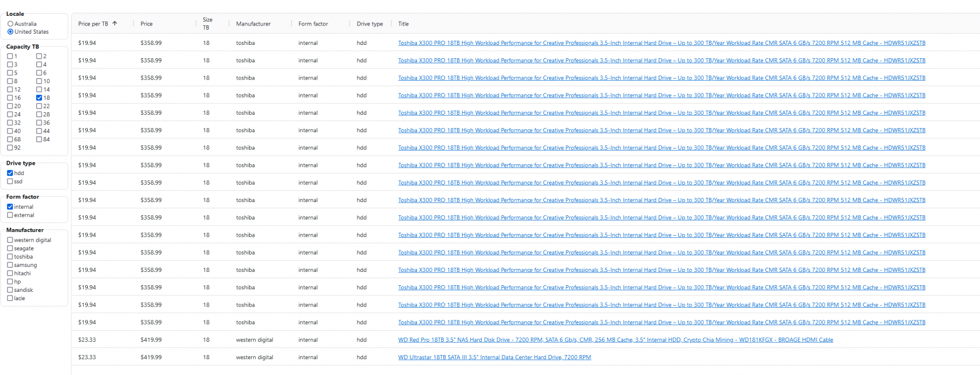The width and height of the screenshot is (980, 375).
Task: Check the 14 TB capacity option
Action: pyautogui.click(x=39, y=89)
